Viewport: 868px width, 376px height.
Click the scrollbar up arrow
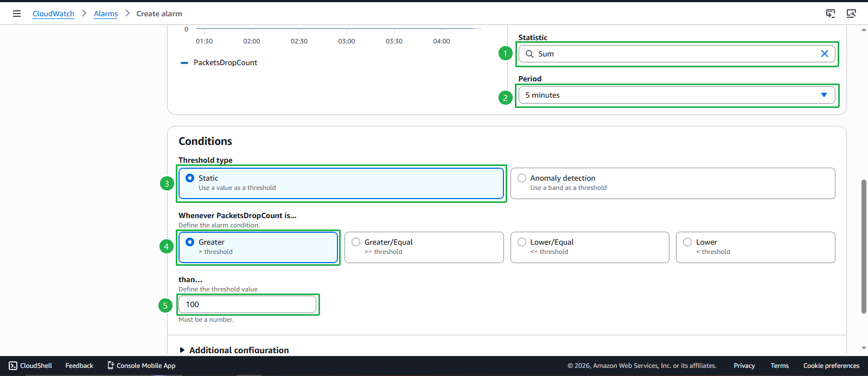pyautogui.click(x=864, y=29)
